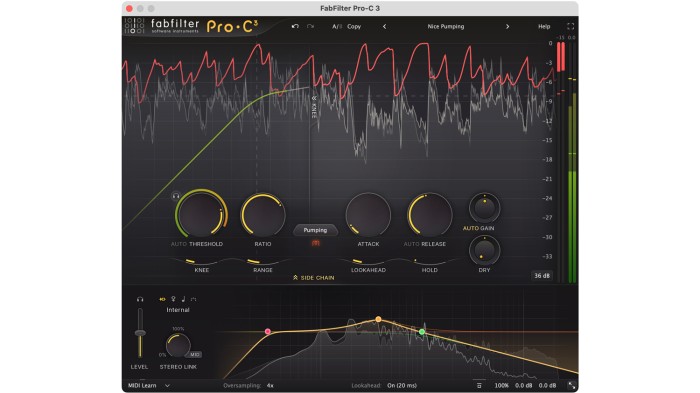Collapse the knee display chevron
The image size is (700, 393).
314,98
